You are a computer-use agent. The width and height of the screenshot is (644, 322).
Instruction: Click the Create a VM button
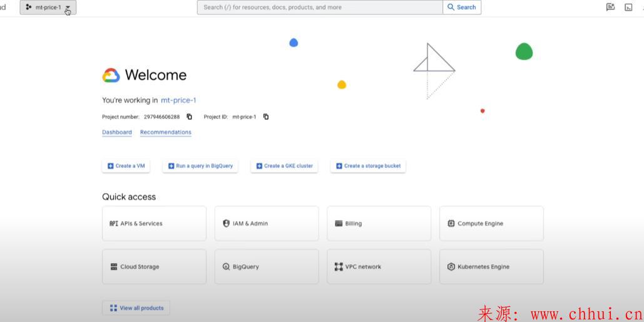coord(126,166)
